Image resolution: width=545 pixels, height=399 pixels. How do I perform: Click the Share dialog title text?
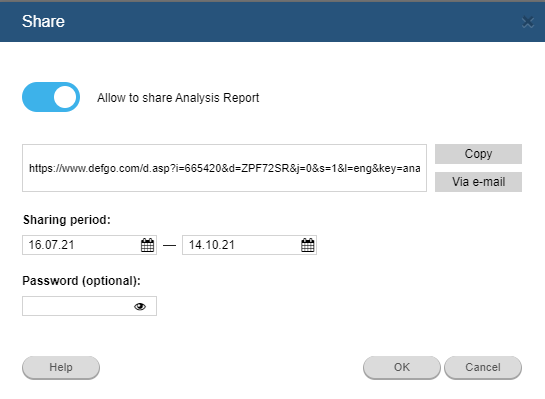[x=43, y=21]
